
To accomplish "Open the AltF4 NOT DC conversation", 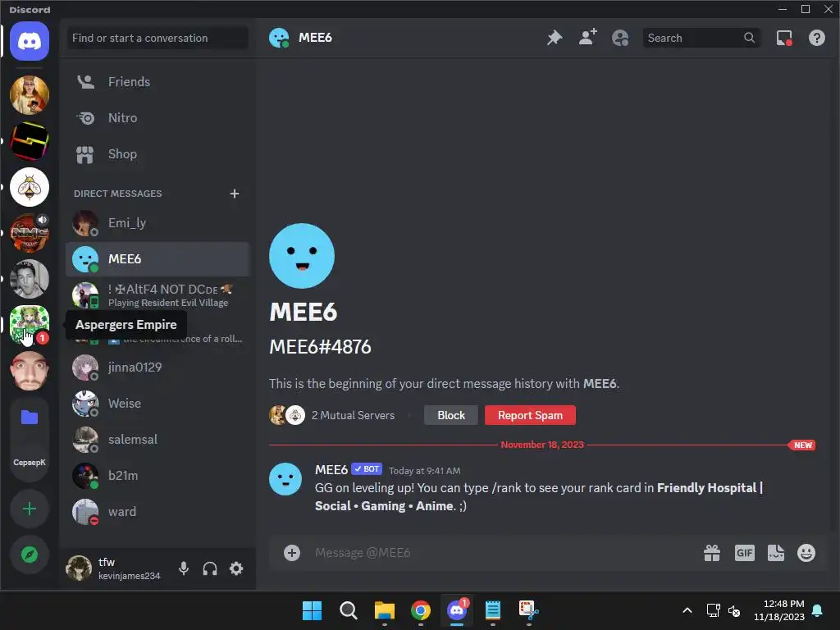I will (157, 295).
